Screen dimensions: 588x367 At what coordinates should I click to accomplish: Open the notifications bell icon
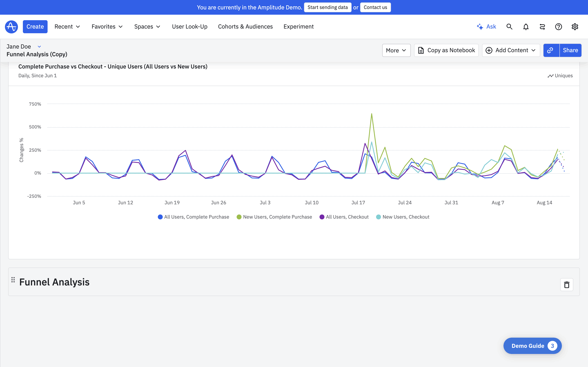(526, 27)
